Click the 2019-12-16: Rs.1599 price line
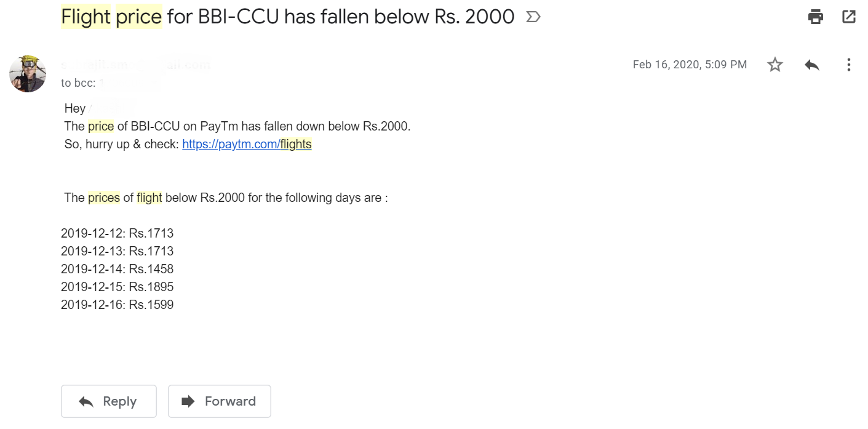This screenshot has height=429, width=868. (x=117, y=305)
